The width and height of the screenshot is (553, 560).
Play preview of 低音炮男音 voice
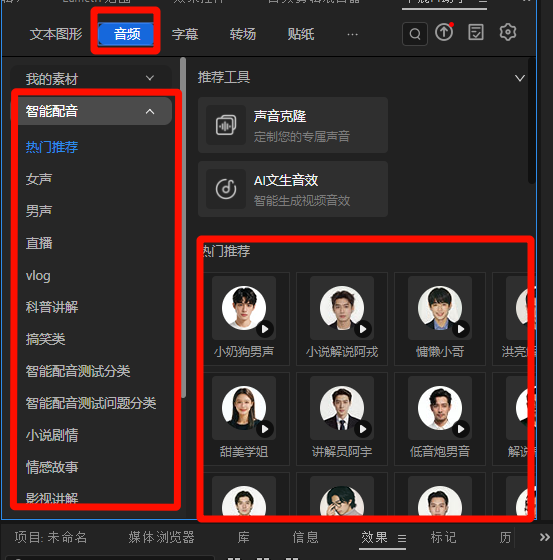[x=461, y=429]
